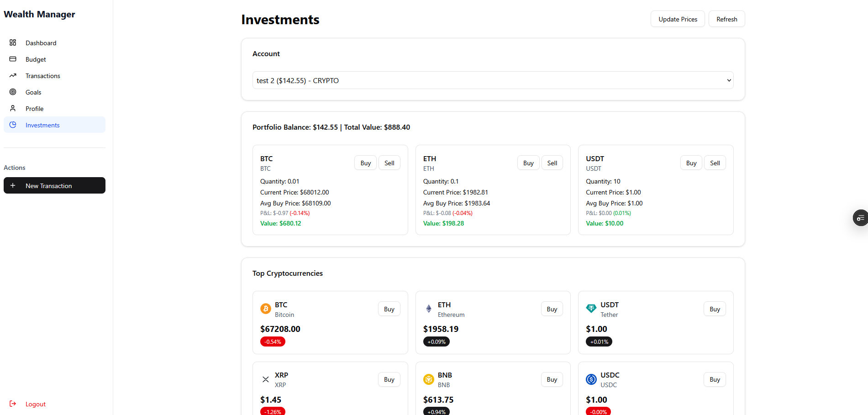
Task: Click the floating settings widget on right edge
Action: tap(860, 218)
